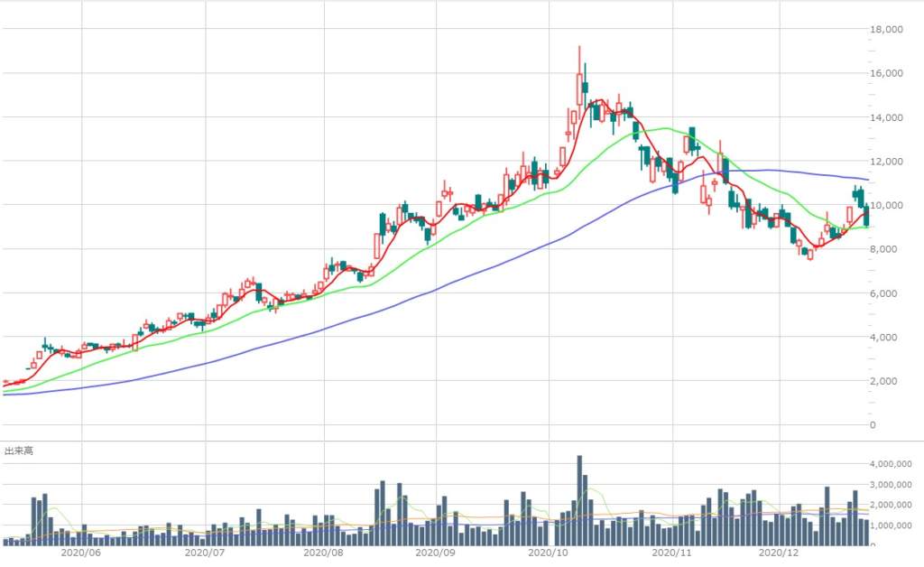Click the 12,000 price axis label
Screen dimensions: 924x567
pos(886,162)
